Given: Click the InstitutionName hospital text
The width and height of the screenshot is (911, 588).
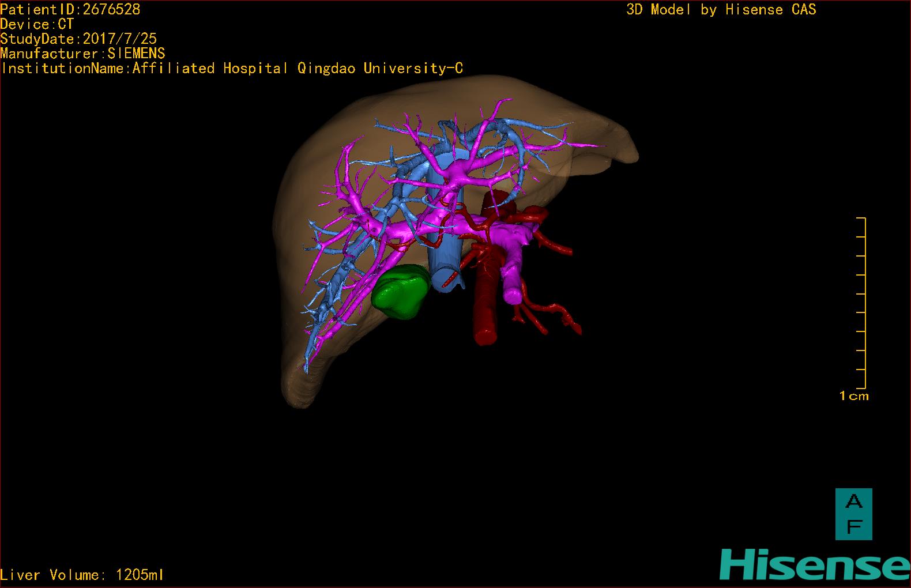Looking at the screenshot, I should coord(232,69).
